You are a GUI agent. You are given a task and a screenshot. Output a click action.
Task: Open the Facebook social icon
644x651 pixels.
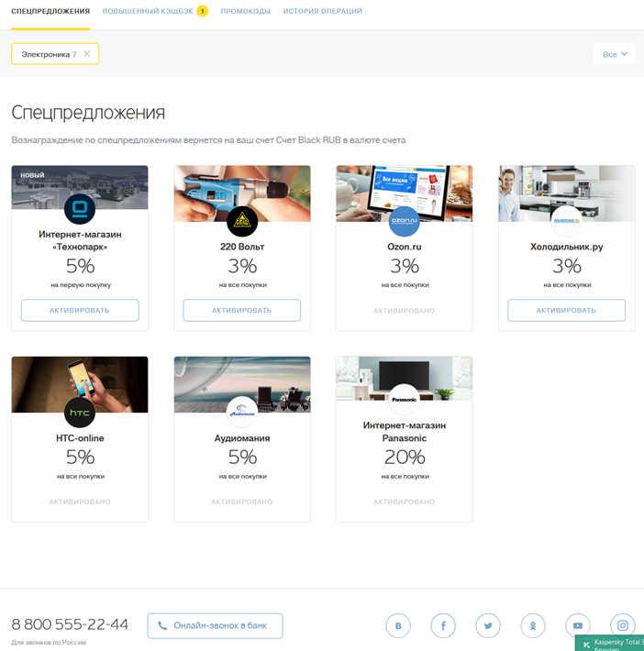(x=443, y=625)
